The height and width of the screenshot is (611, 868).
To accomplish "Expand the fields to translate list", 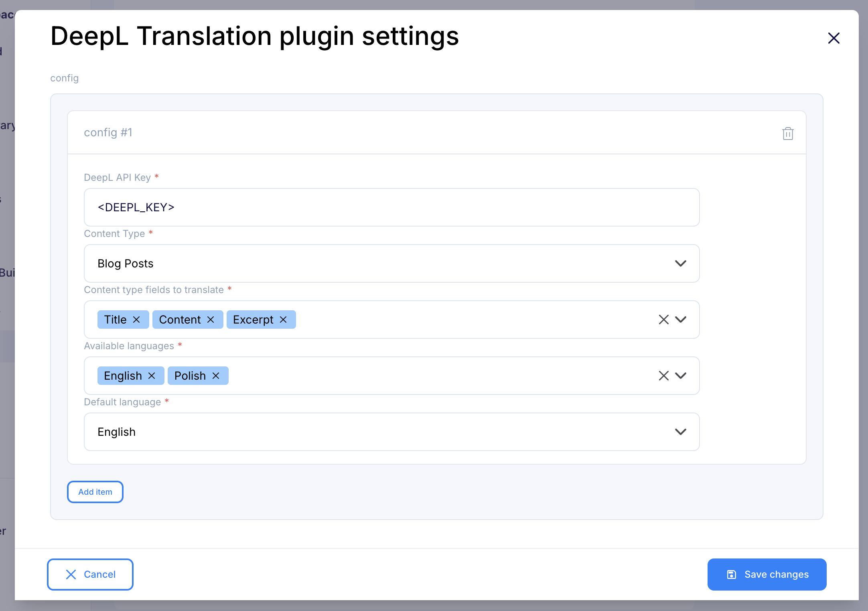I will tap(681, 320).
